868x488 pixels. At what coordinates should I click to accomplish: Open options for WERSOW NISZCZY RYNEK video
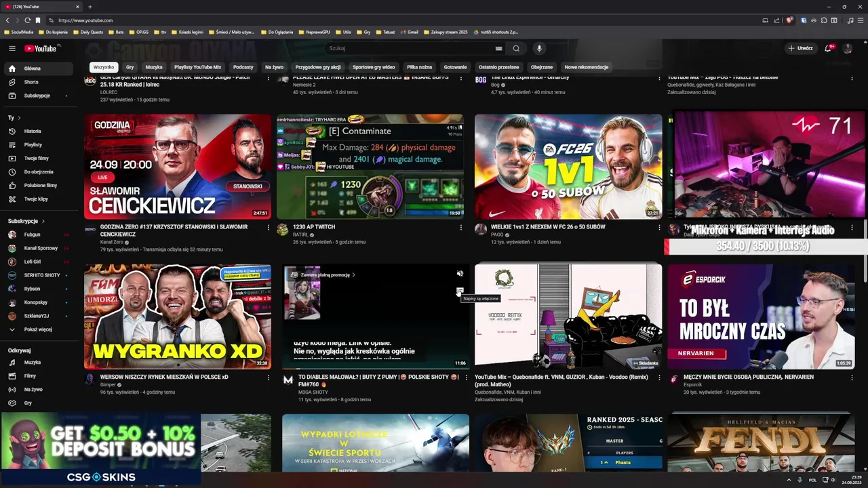[269, 378]
